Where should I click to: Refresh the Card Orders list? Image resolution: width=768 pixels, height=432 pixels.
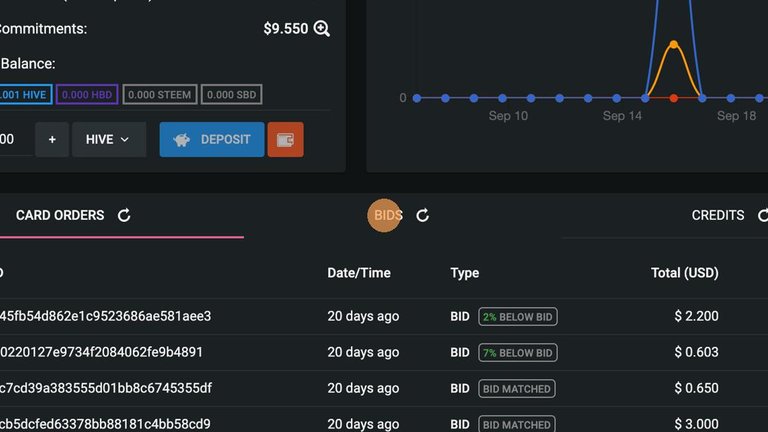pos(124,215)
